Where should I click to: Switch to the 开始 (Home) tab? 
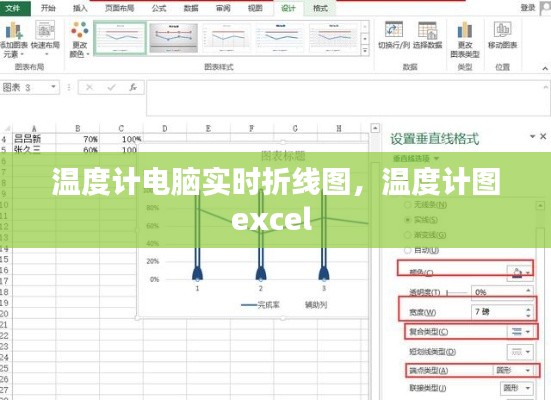[48, 8]
